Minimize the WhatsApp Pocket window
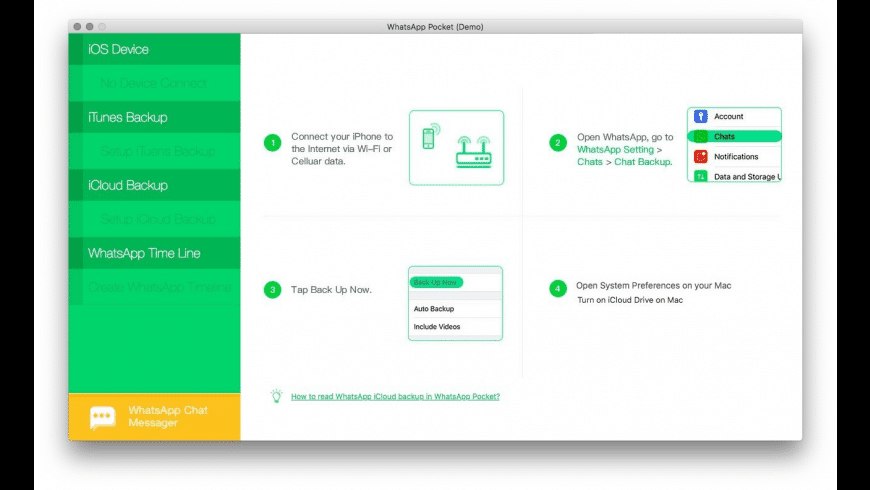The image size is (870, 490). 89,27
